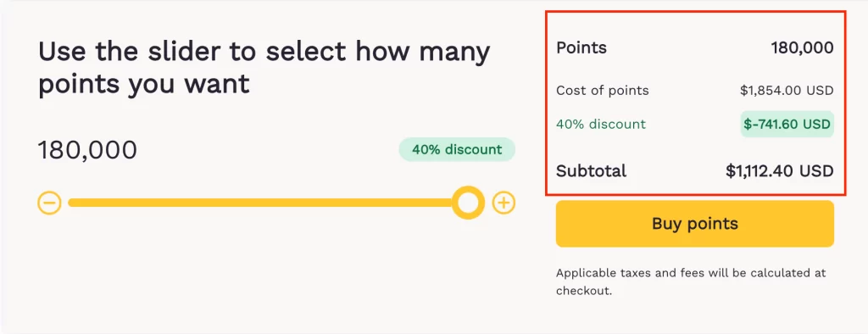This screenshot has height=334, width=868.
Task: Click the $1,854.00 USD cost amount
Action: click(787, 91)
